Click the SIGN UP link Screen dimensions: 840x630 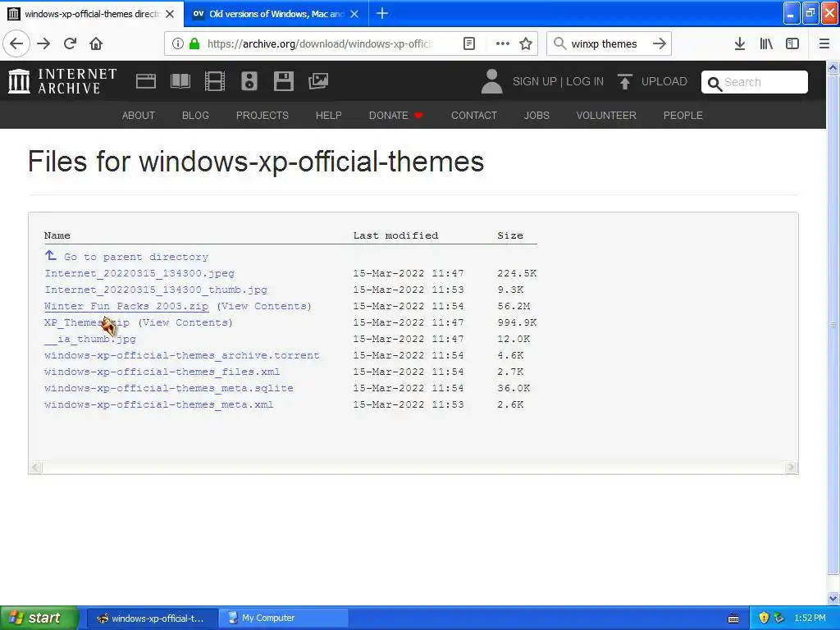coord(535,81)
